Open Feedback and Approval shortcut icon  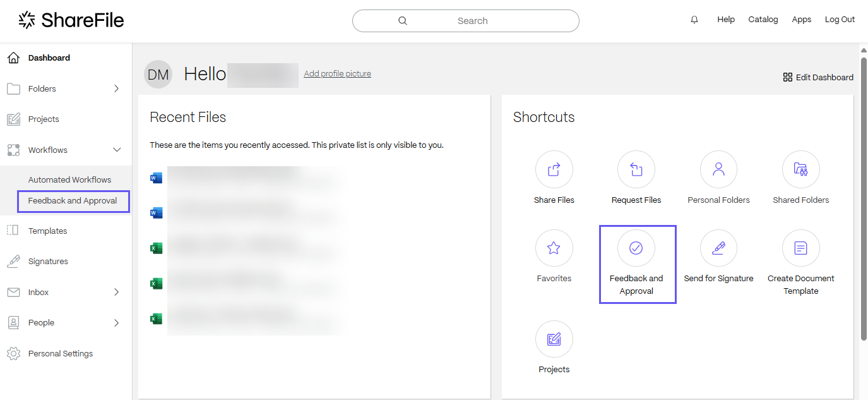click(x=636, y=248)
